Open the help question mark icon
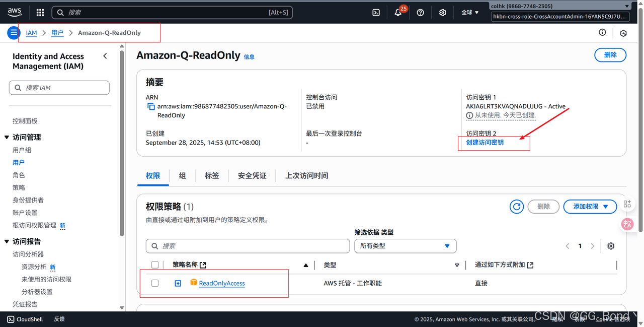 tap(421, 13)
